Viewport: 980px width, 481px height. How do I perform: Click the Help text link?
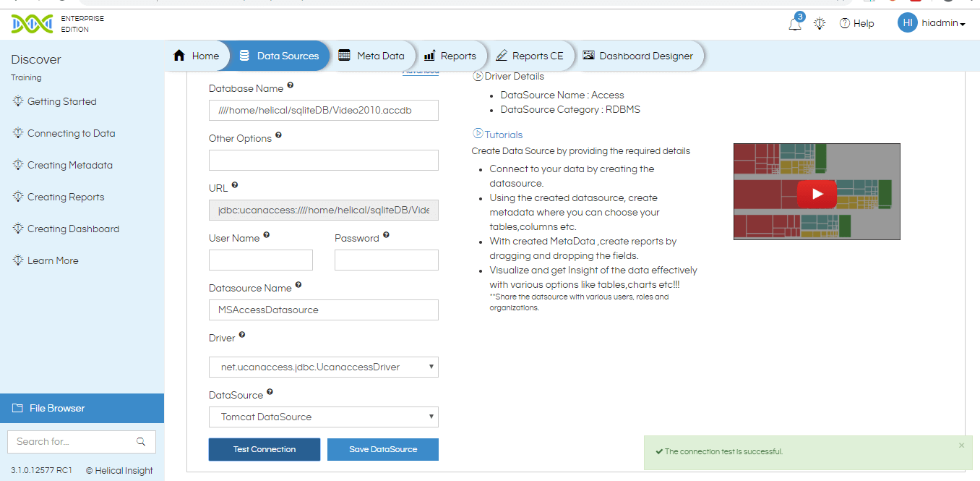(x=864, y=23)
